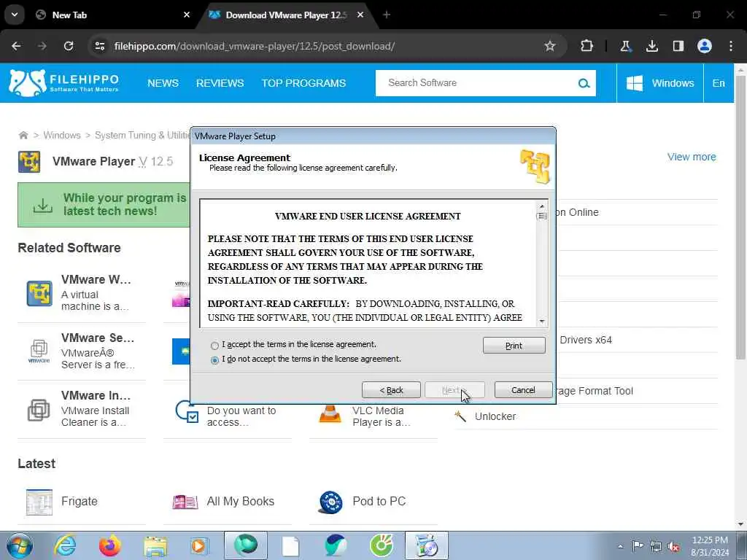Open the Windows breadcrumb link
Image resolution: width=747 pixels, height=560 pixels.
[x=62, y=135]
